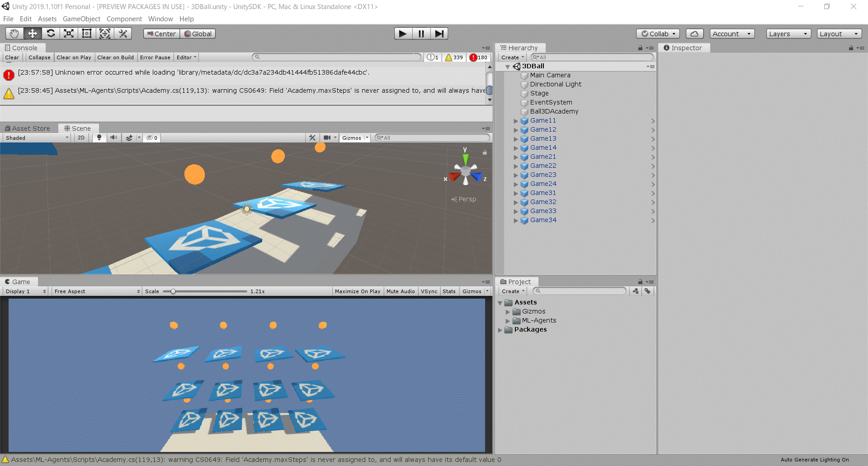Open the GameObject menu
This screenshot has width=868, height=466.
pos(81,19)
